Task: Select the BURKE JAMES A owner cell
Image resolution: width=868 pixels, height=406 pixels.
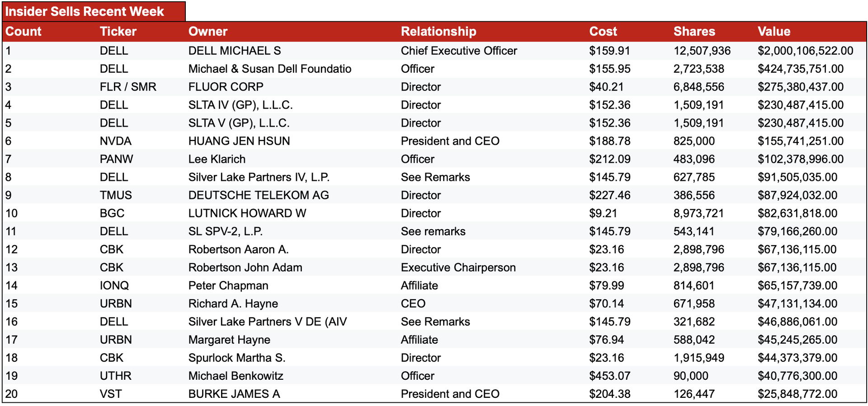Action: tap(234, 394)
